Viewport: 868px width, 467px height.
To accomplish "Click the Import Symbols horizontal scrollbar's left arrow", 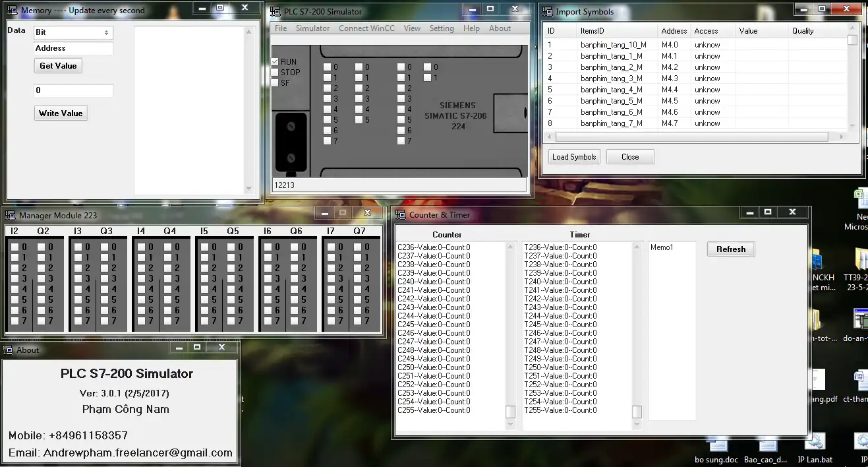I will [x=548, y=137].
